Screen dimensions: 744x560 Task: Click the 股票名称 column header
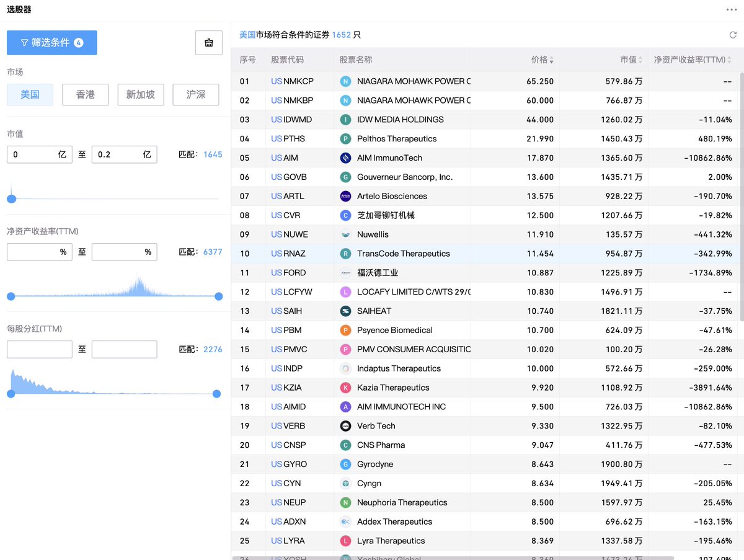pyautogui.click(x=356, y=60)
